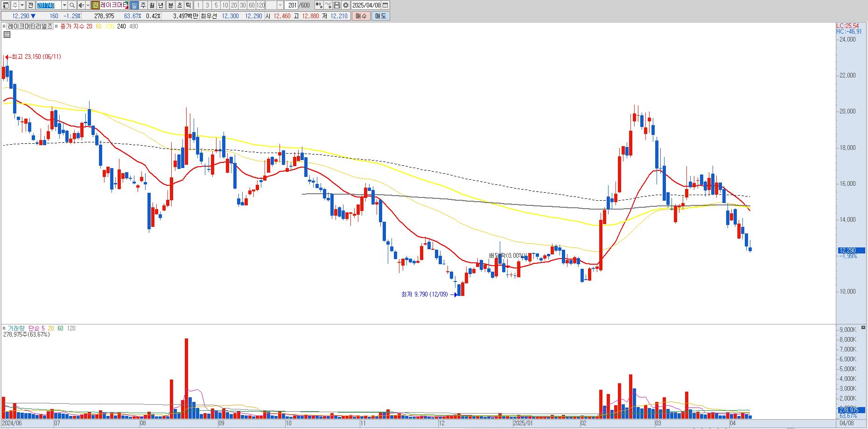Screen dimensions: 868x429
Task: Expand the stock code dropdown arrow
Action: (x=64, y=5)
